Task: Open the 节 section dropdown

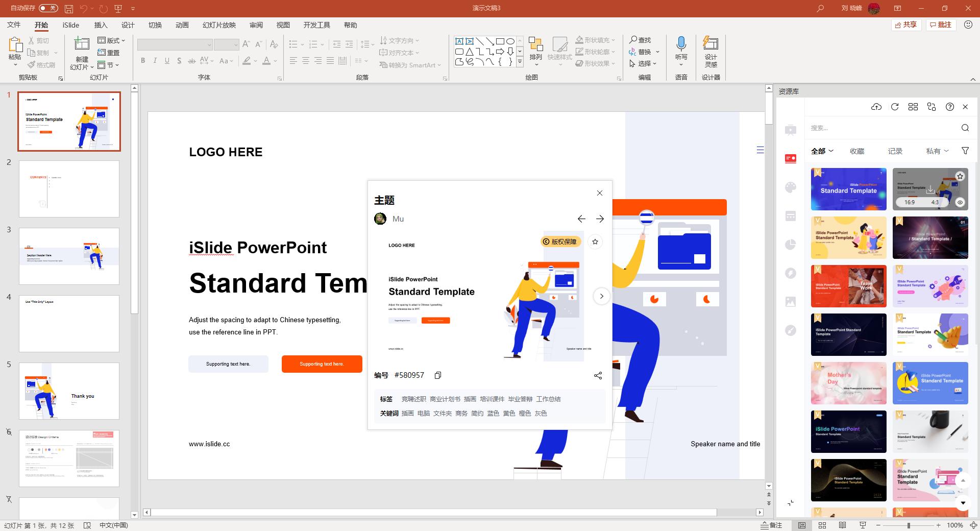Action: 108,65
